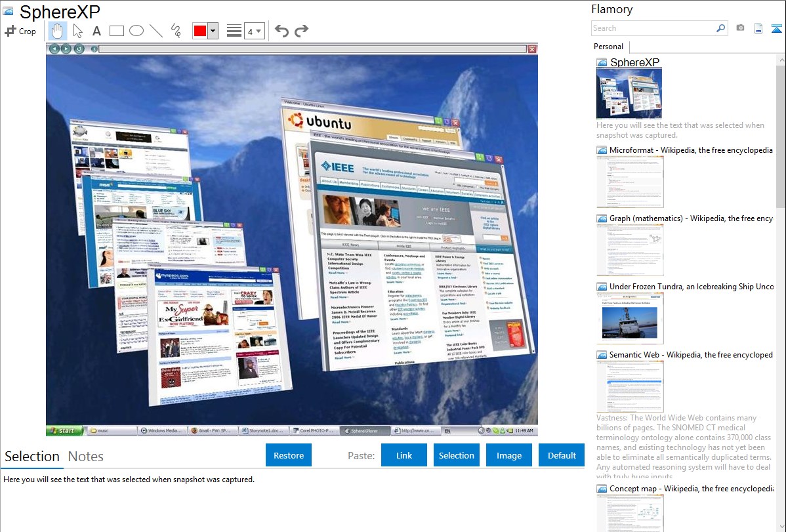Click the 'Vastness: The World Wide Web' description text
The image size is (786, 532).
[684, 447]
